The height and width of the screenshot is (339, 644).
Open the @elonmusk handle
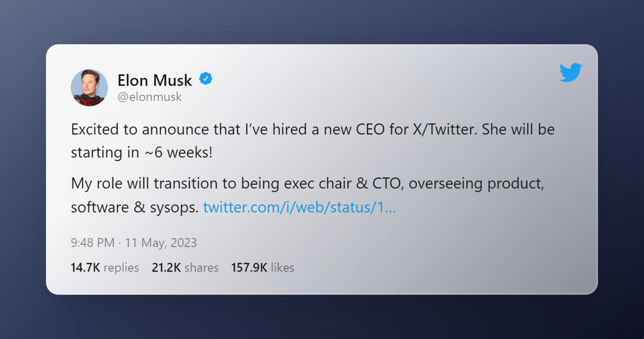point(149,97)
